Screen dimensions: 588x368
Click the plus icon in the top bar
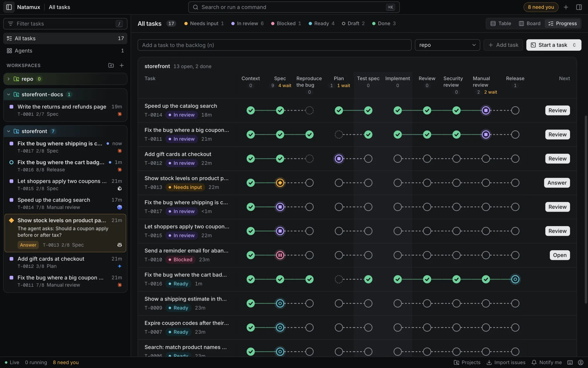point(566,7)
